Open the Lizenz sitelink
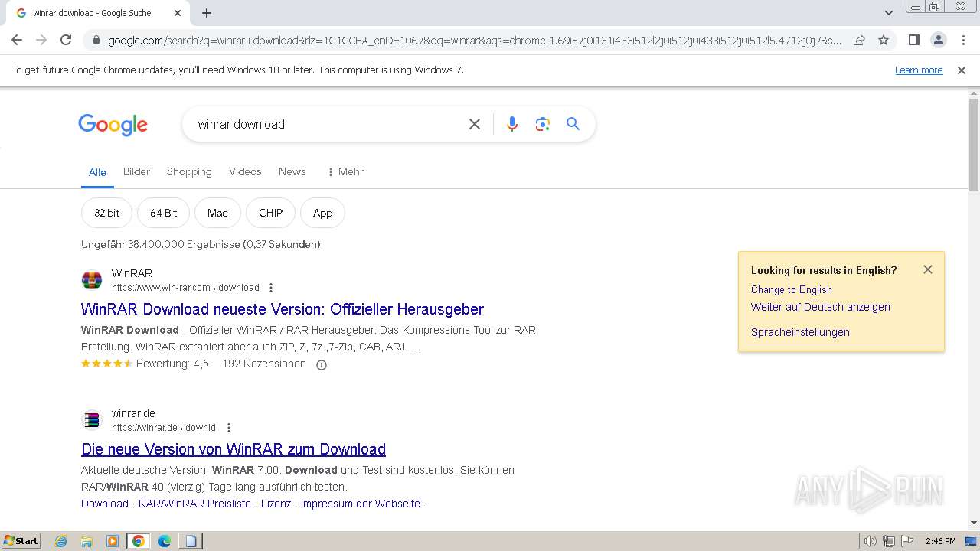 276,504
